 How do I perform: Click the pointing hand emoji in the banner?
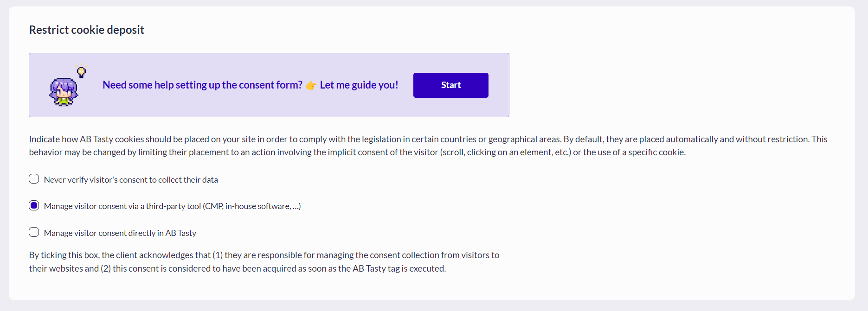(x=311, y=85)
